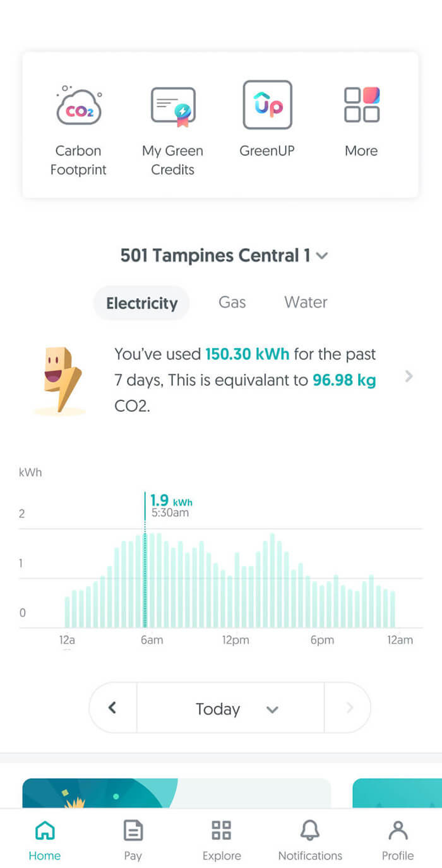Image resolution: width=442 pixels, height=868 pixels.
Task: Open the teal promo banner card
Action: [x=177, y=793]
